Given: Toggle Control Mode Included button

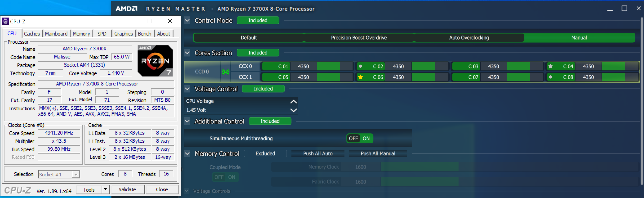Looking at the screenshot, I should pyautogui.click(x=258, y=20).
